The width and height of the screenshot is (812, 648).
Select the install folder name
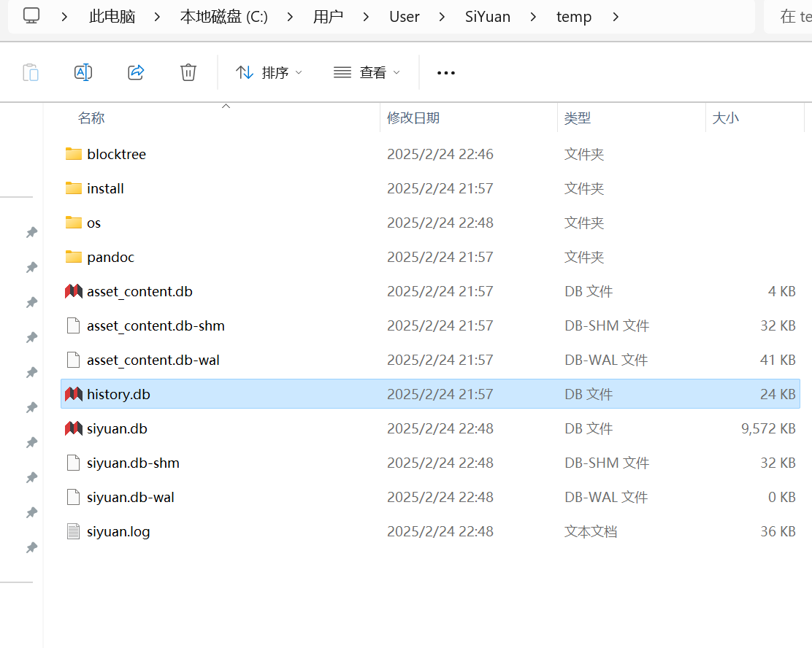point(105,188)
